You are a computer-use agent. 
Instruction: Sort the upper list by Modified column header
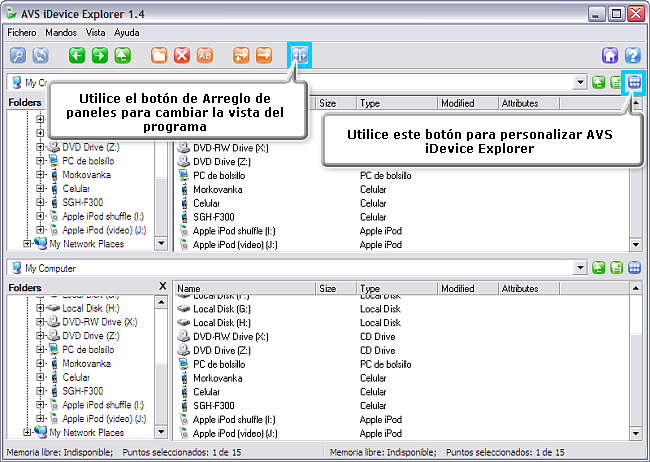tap(468, 103)
